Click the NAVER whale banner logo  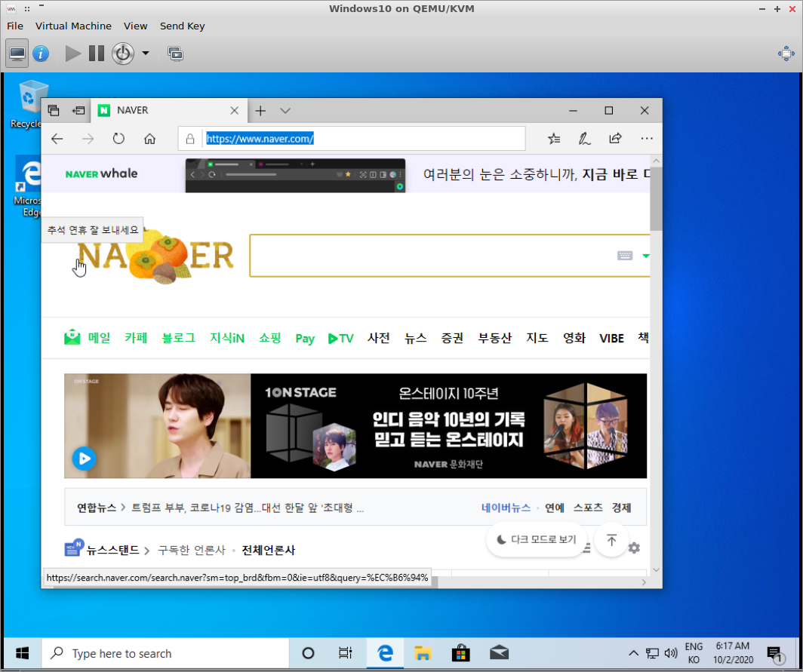tap(101, 173)
